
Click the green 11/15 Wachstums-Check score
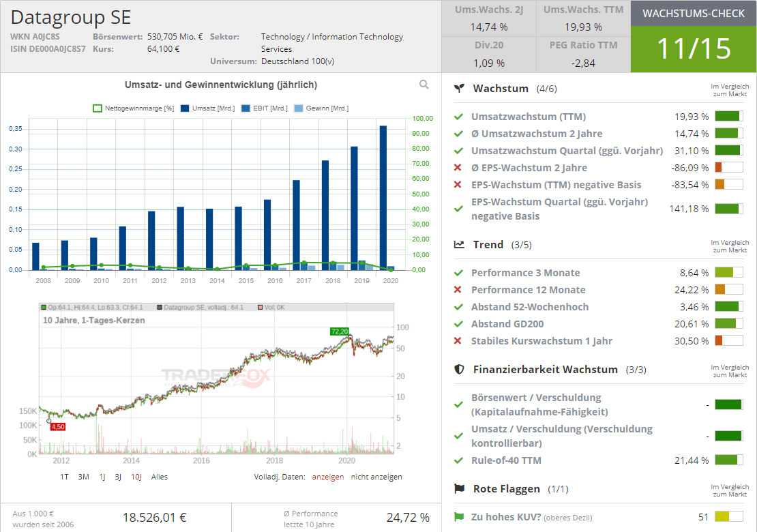click(x=694, y=48)
